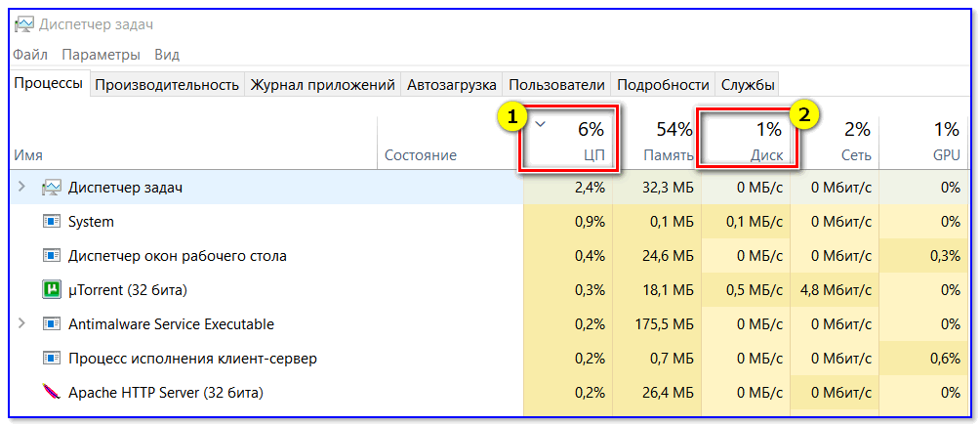This screenshot has width=980, height=426.
Task: Click the Диспетчер окон рабочего стола icon
Action: (x=52, y=256)
